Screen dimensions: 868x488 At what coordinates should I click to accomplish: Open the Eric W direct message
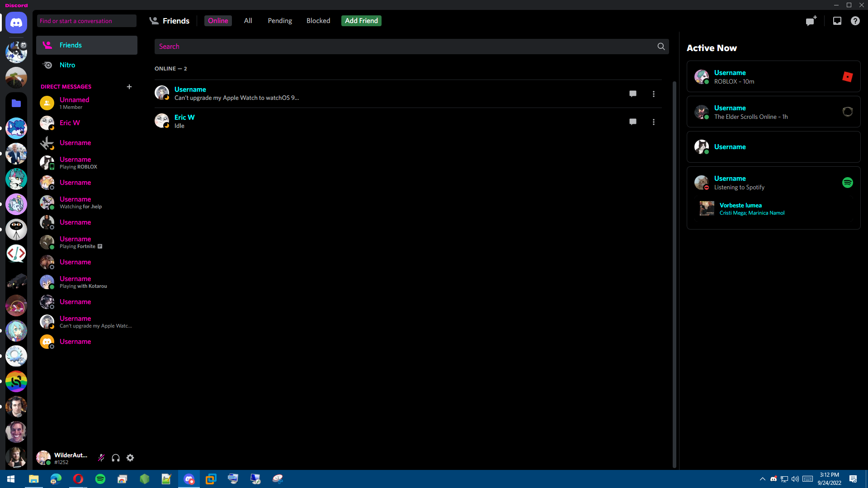tap(87, 123)
